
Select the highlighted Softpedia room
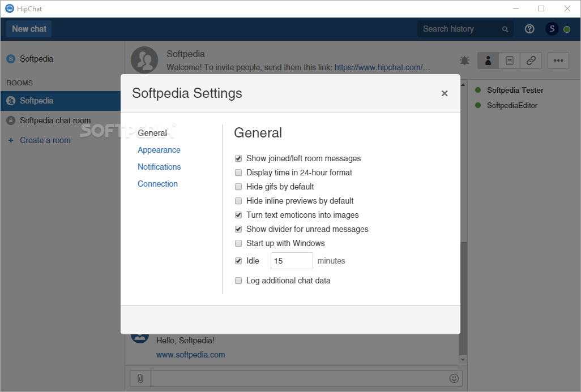tap(61, 101)
